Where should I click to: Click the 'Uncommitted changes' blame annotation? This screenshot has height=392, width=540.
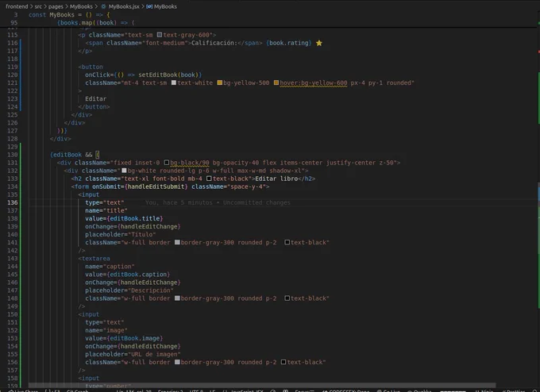[x=256, y=202]
